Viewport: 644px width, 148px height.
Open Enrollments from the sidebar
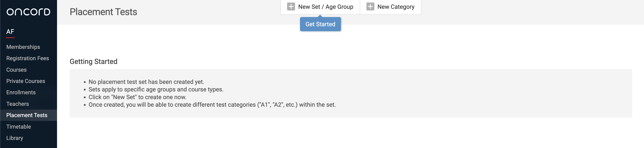pos(21,92)
